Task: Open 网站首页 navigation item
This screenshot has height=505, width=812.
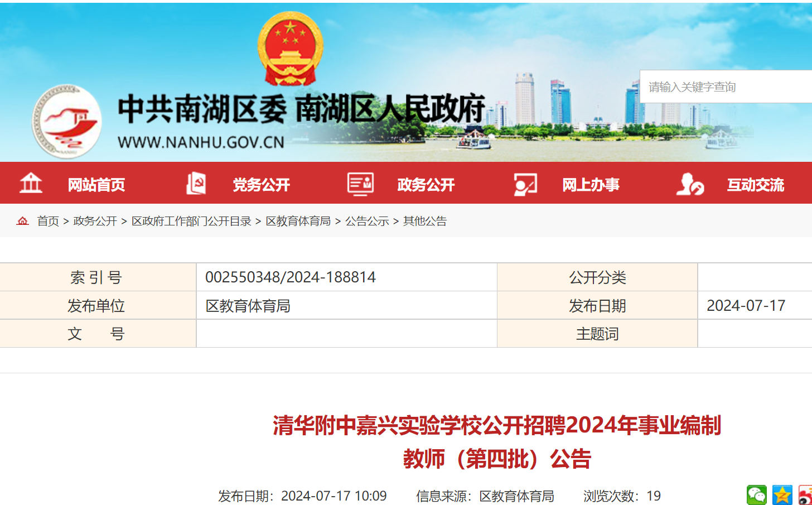Action: [96, 185]
